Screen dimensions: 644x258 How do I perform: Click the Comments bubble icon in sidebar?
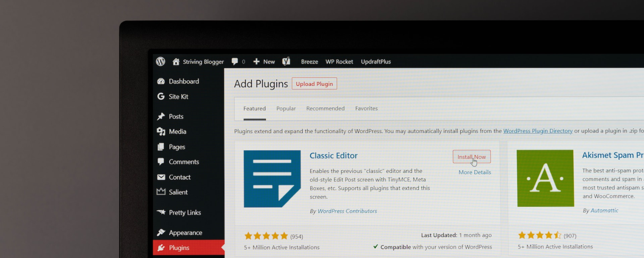click(161, 162)
